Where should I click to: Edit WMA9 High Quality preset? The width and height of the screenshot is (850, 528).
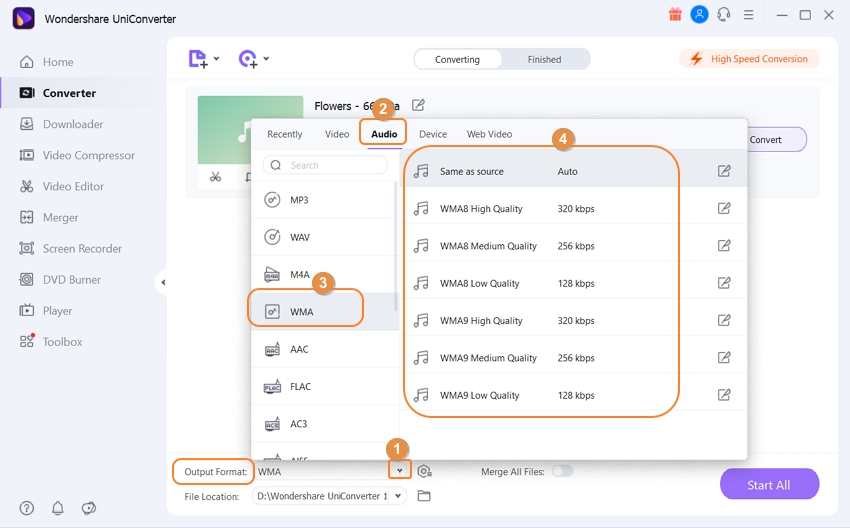pyautogui.click(x=724, y=320)
